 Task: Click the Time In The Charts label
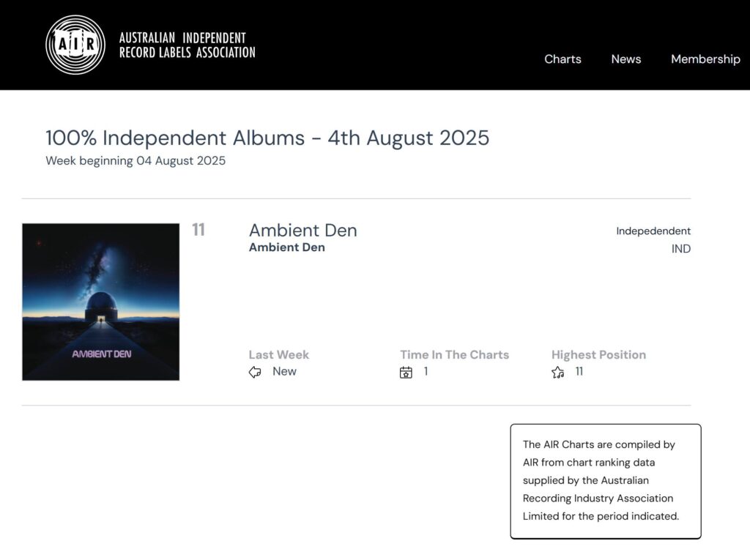(454, 355)
